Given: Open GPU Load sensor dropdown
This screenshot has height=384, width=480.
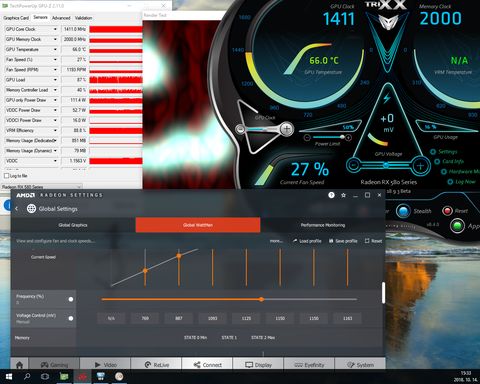Looking at the screenshot, I should [55, 80].
